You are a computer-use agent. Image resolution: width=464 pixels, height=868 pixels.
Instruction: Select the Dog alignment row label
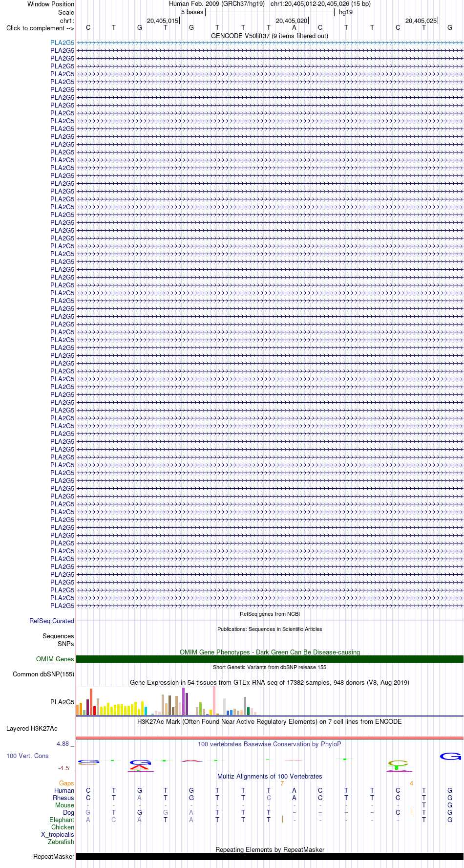(69, 813)
